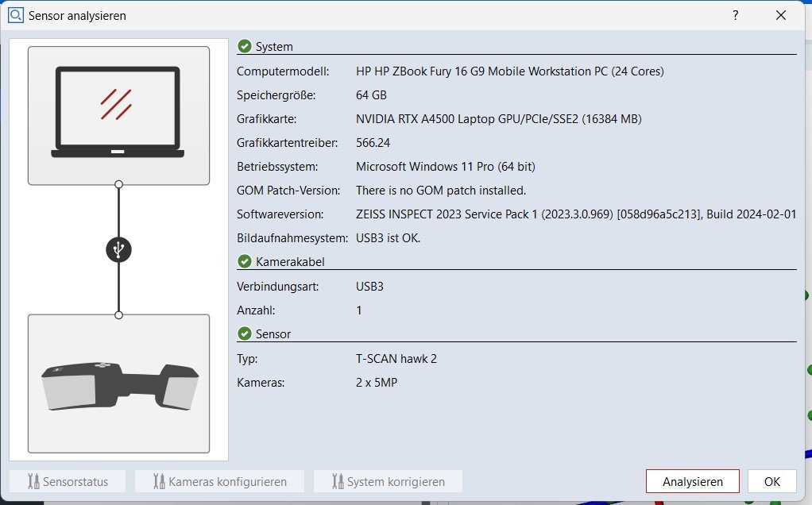The image size is (812, 505).
Task: Click the wrench icon on System korrigieren
Action: tap(338, 481)
